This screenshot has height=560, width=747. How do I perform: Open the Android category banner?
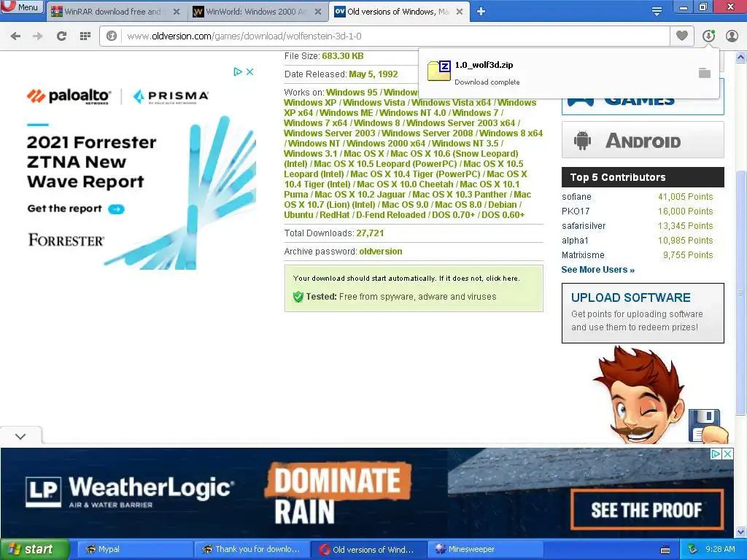643,140
